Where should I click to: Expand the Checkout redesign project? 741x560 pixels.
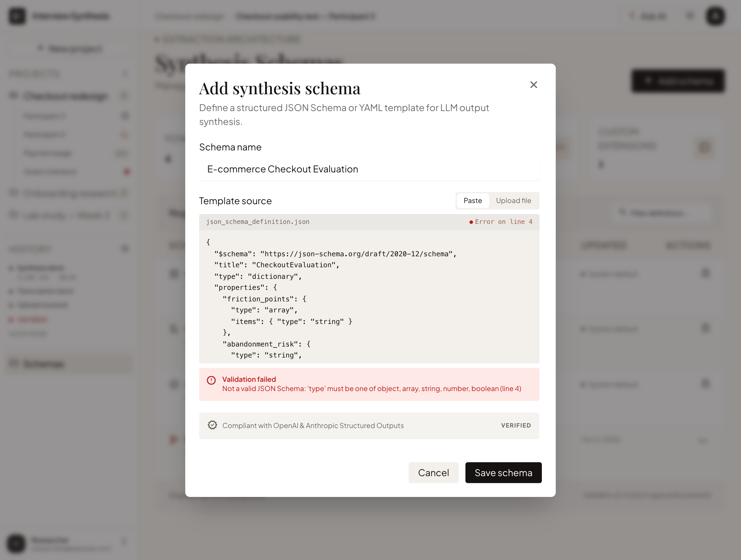pyautogui.click(x=66, y=96)
